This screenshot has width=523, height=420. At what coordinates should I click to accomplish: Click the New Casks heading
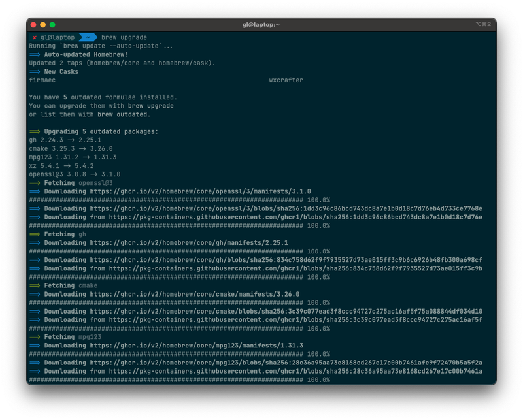(61, 71)
